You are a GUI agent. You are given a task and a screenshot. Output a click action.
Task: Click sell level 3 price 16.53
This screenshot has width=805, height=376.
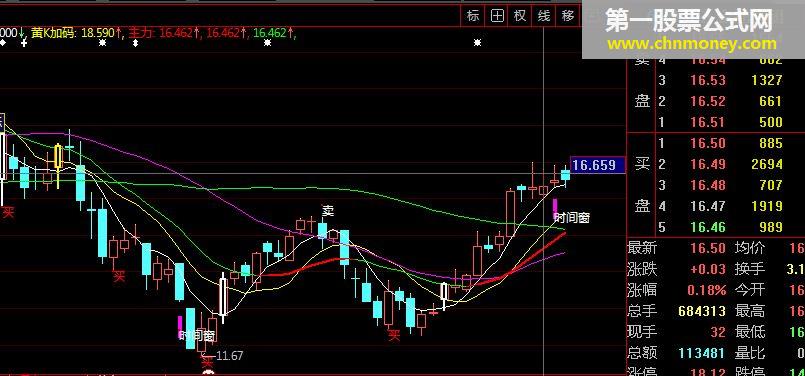pyautogui.click(x=707, y=80)
